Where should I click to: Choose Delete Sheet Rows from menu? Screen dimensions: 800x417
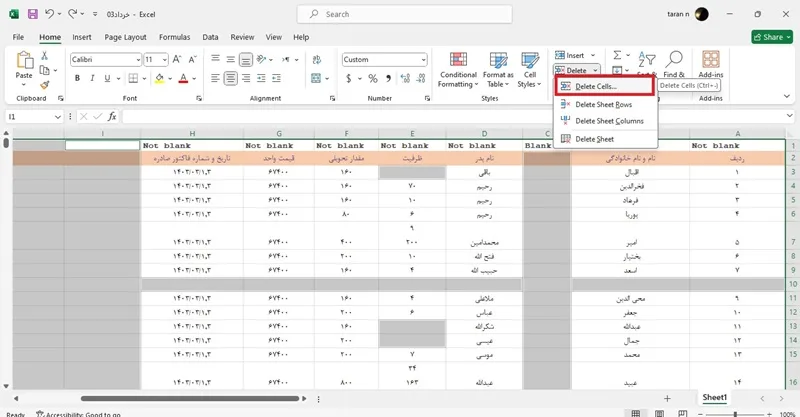pos(606,104)
